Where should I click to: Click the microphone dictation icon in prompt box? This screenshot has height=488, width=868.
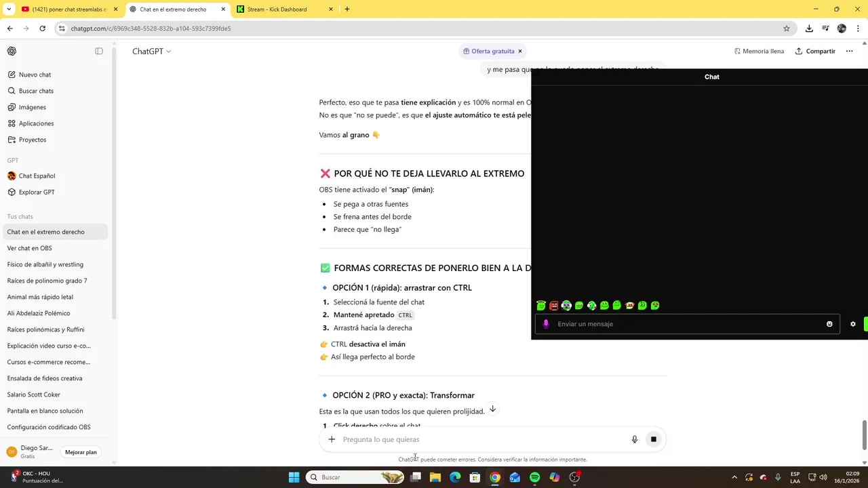point(635,439)
